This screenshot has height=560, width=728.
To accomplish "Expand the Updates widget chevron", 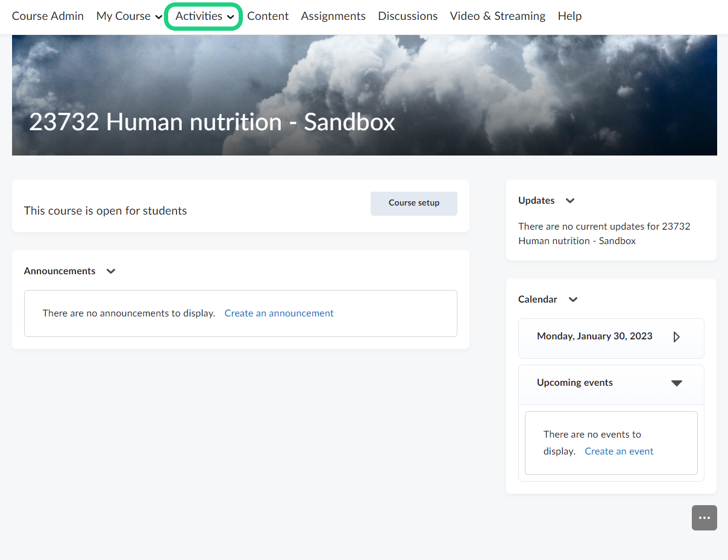I will [570, 201].
